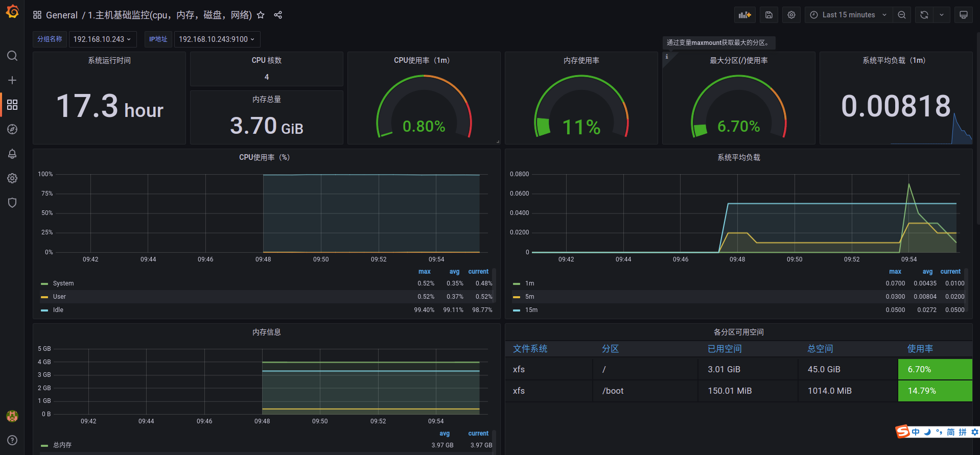Viewport: 980px width, 455px height.
Task: Open the 1.主机基础监控 dashboard title link
Action: point(170,15)
